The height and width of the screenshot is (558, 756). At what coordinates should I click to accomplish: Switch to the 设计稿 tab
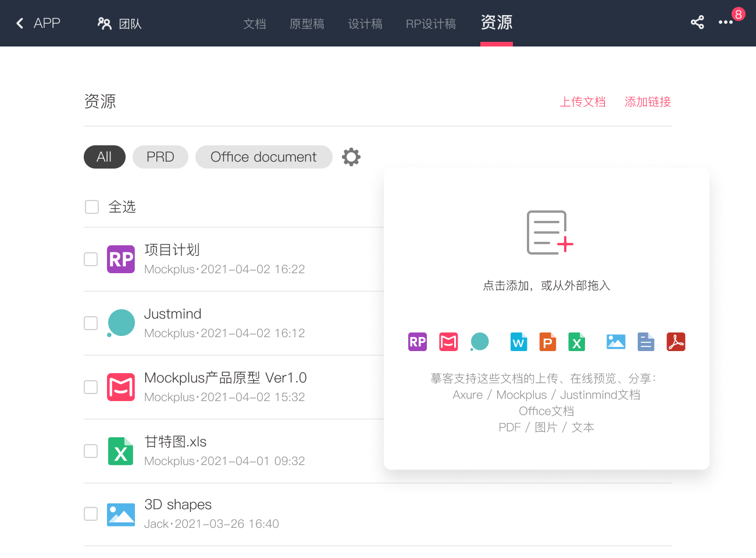coord(365,24)
